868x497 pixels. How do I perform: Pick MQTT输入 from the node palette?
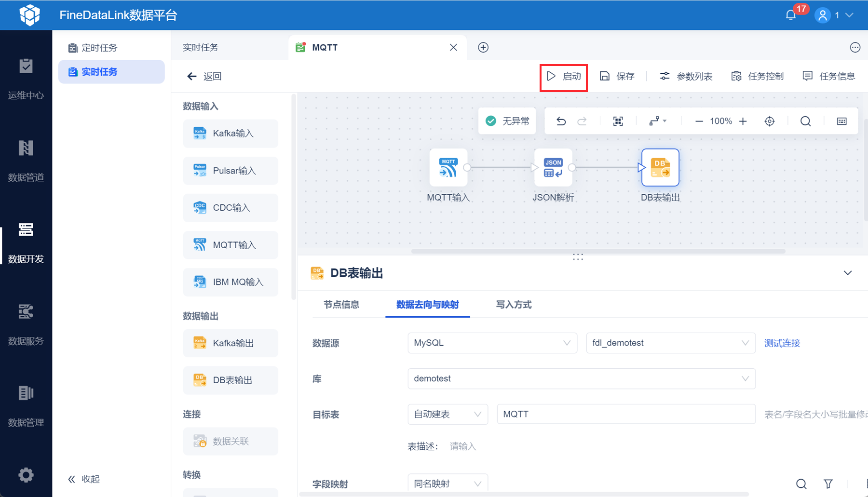231,245
